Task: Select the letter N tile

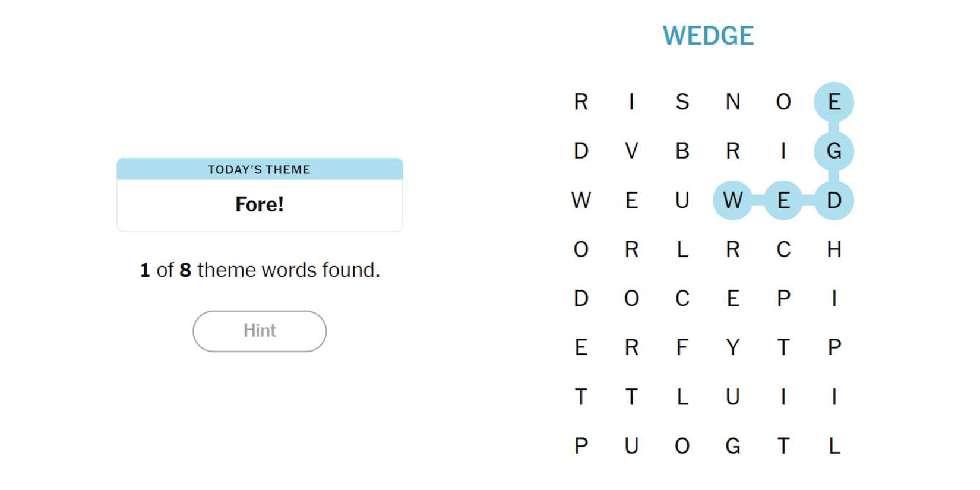Action: (x=732, y=102)
